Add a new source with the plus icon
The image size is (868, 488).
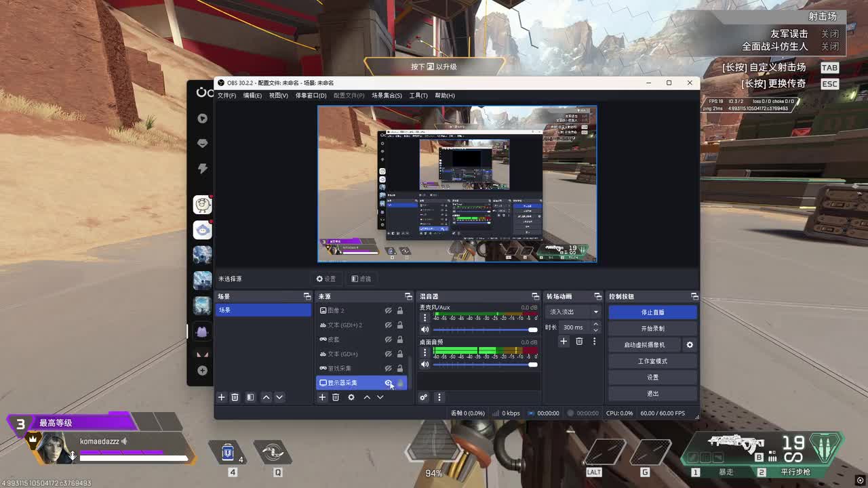coord(322,397)
